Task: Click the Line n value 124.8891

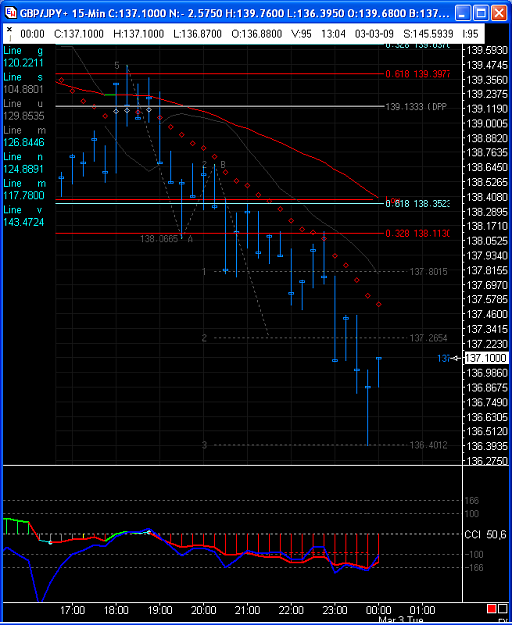Action: (x=23, y=169)
